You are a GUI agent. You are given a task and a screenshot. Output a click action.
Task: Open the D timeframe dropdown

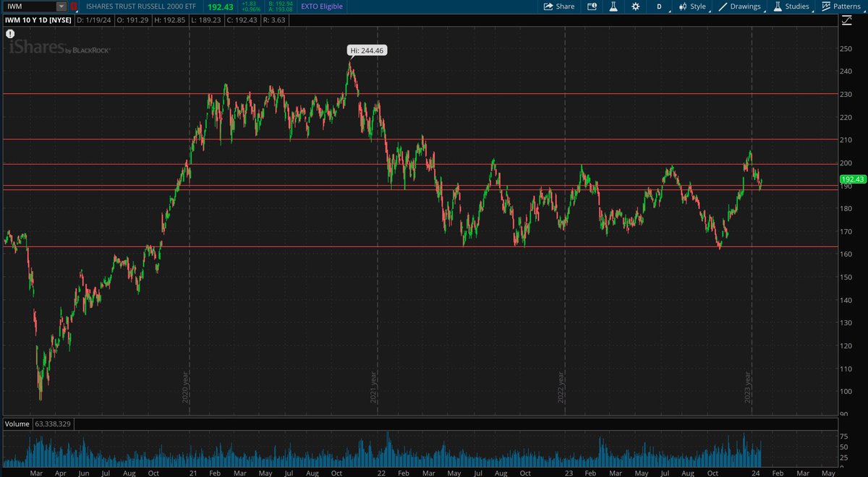click(x=659, y=7)
